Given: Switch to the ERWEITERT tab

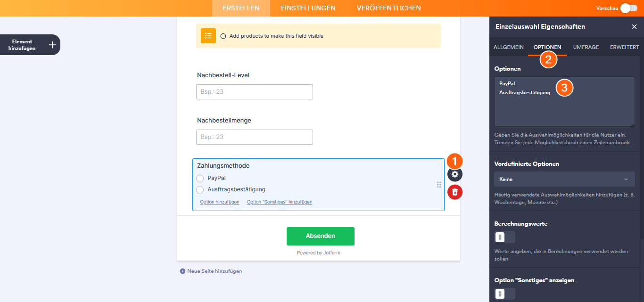Looking at the screenshot, I should pyautogui.click(x=623, y=47).
